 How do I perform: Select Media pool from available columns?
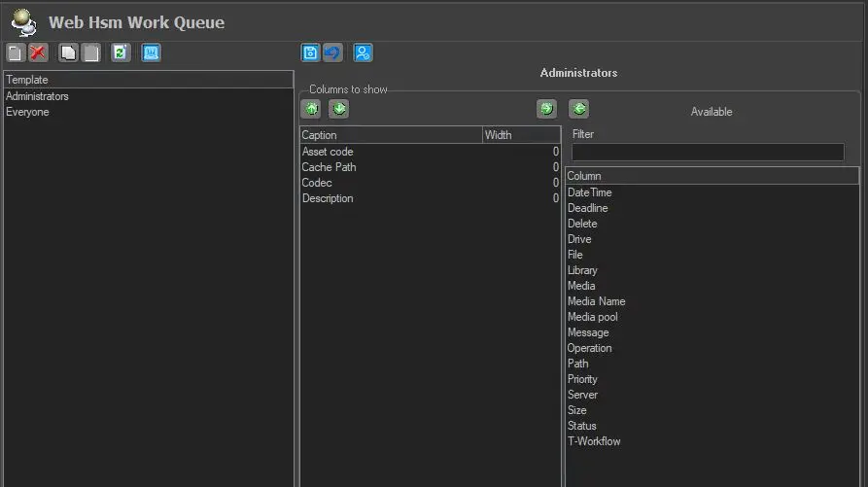pyautogui.click(x=592, y=317)
